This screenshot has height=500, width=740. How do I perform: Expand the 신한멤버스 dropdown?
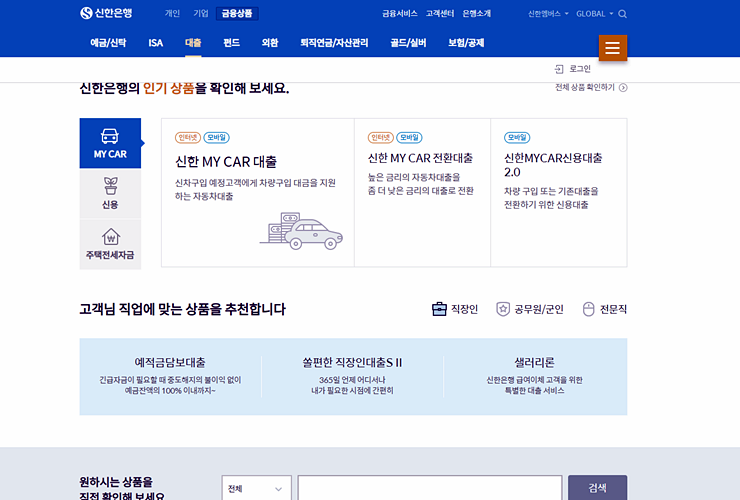click(548, 14)
